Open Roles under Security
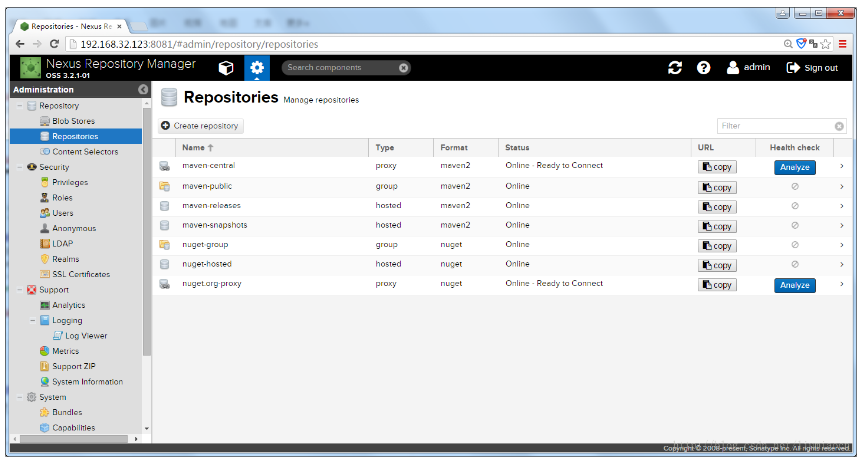The image size is (863, 457). click(x=62, y=198)
